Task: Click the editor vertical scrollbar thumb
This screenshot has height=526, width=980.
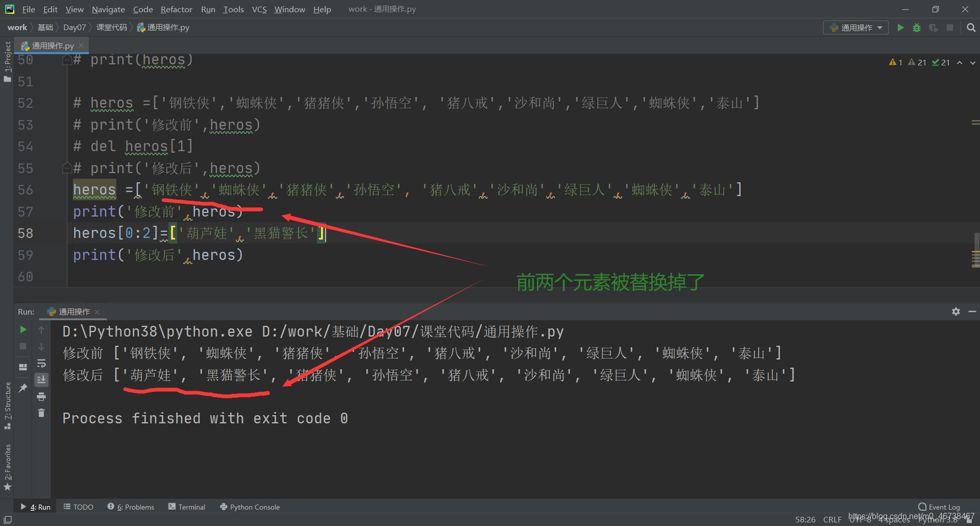Action: tap(976, 250)
